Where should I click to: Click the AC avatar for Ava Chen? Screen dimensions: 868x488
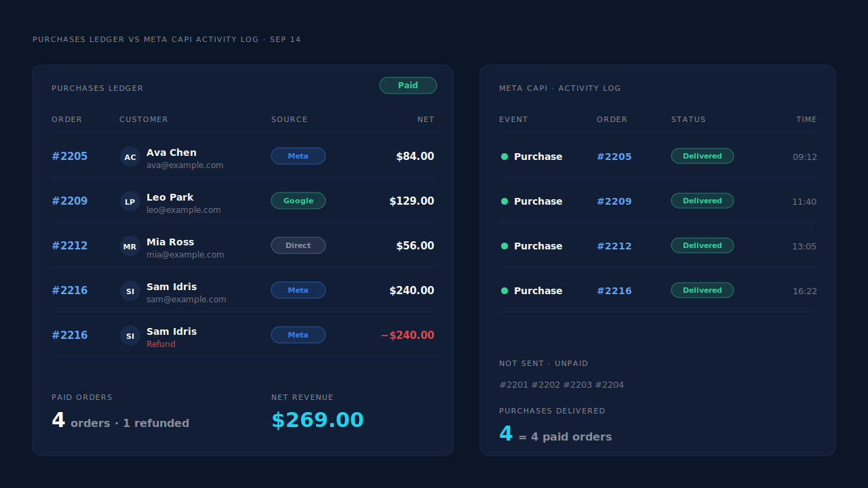130,157
